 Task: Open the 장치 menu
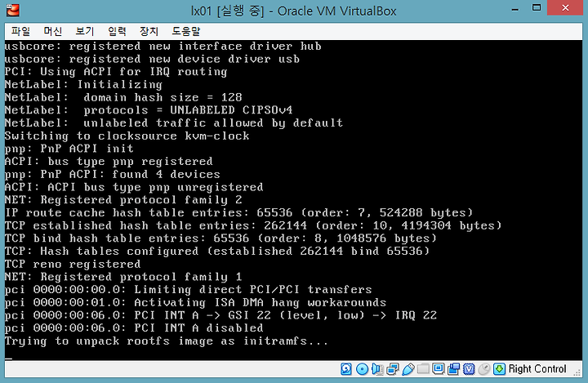pyautogui.click(x=149, y=31)
